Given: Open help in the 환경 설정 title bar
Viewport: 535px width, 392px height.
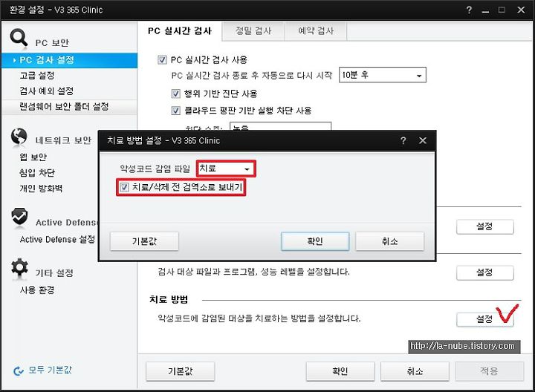Looking at the screenshot, I should click(469, 10).
